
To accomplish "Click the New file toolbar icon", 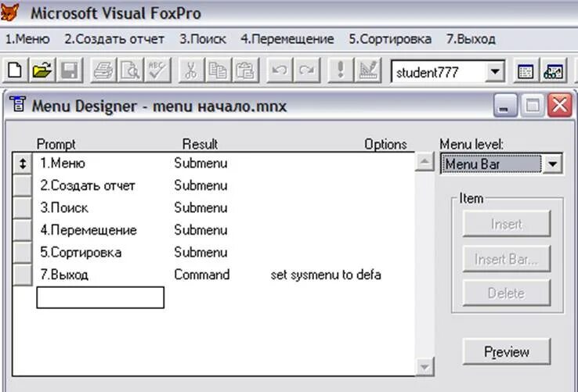I will 15,70.
